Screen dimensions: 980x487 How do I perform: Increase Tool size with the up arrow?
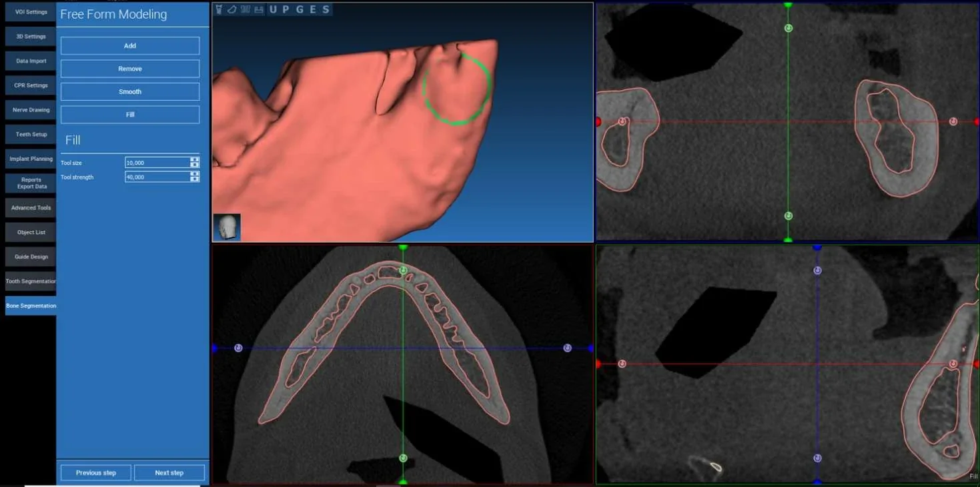click(194, 160)
